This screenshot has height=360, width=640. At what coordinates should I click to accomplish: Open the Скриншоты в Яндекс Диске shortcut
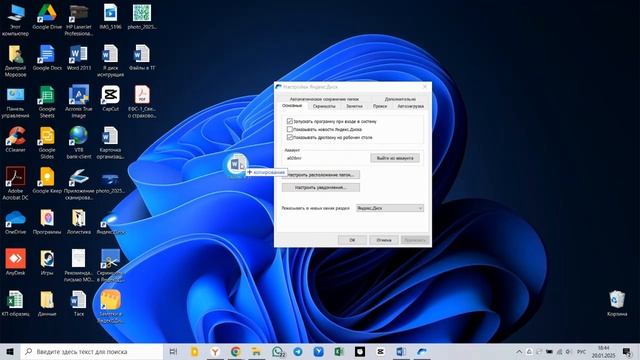(110, 266)
